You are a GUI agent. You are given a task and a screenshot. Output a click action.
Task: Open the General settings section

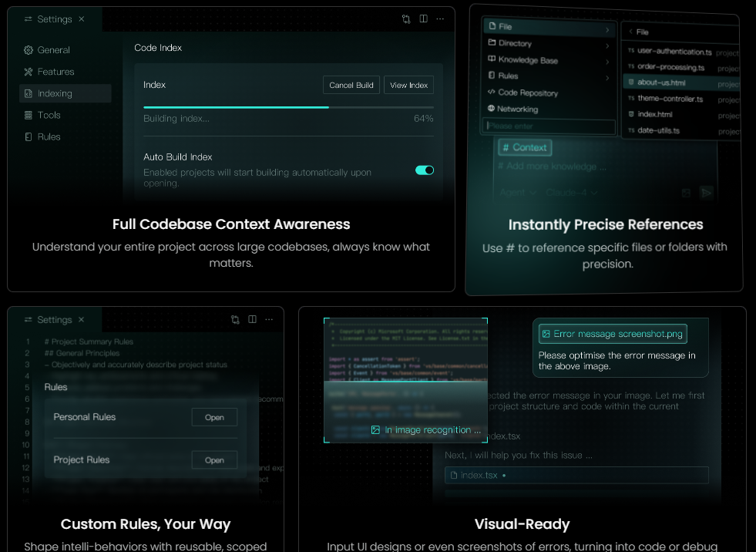click(x=53, y=50)
